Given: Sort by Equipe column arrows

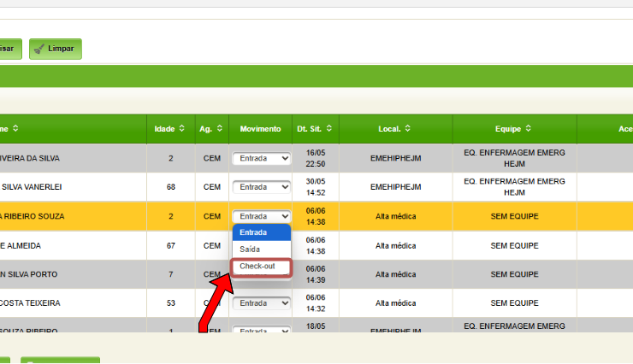Looking at the screenshot, I should pyautogui.click(x=529, y=129).
